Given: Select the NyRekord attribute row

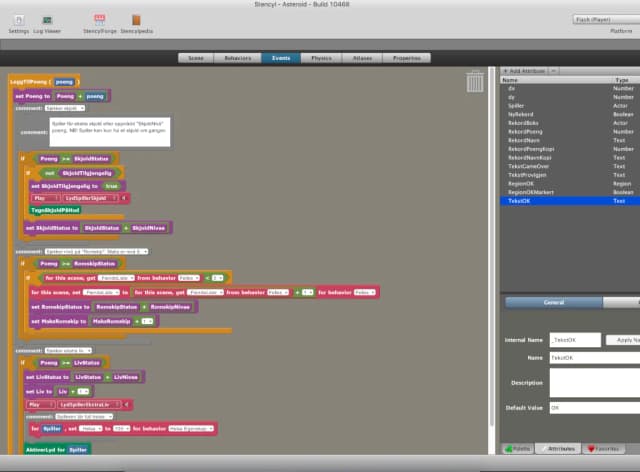Looking at the screenshot, I should (570, 114).
